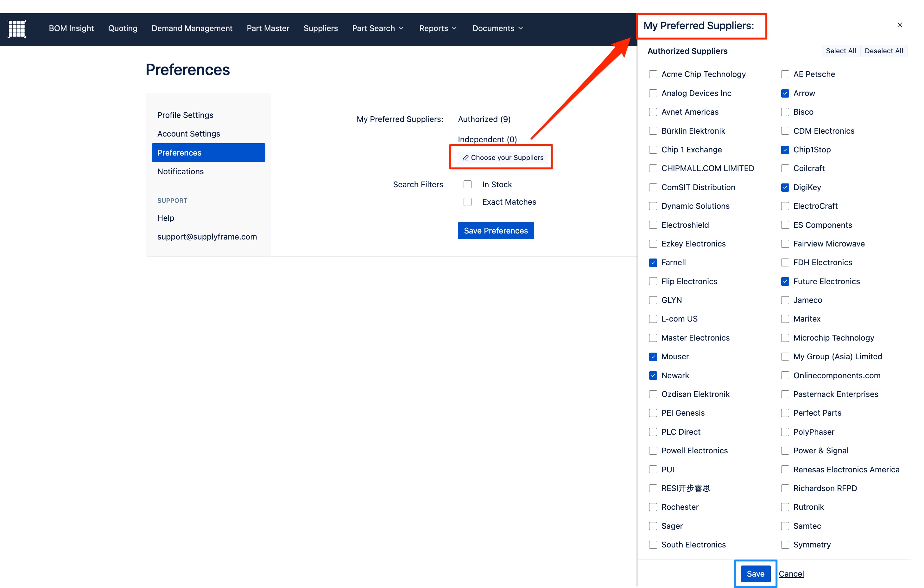Check the AE Petsche supplier
Image resolution: width=924 pixels, height=588 pixels.
[x=785, y=74]
